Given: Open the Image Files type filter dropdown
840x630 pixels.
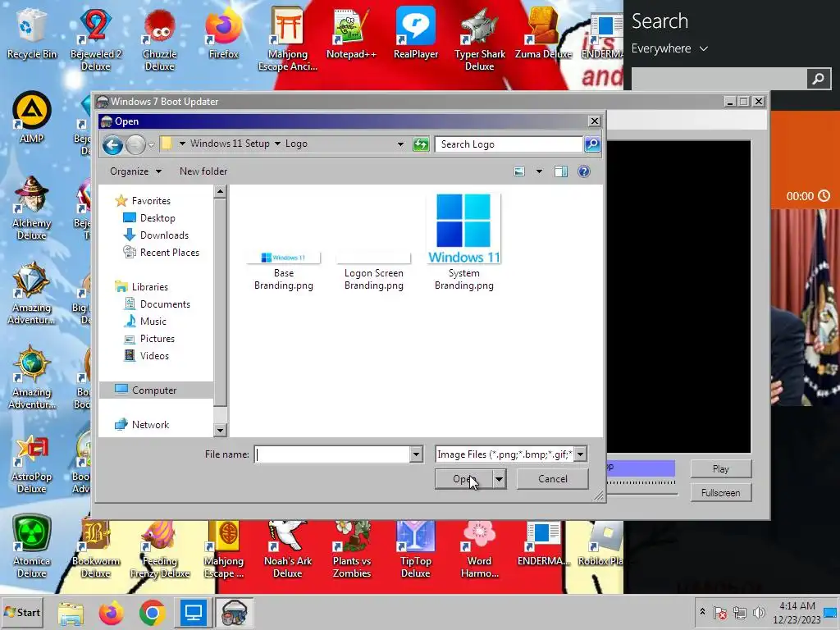Looking at the screenshot, I should tap(580, 454).
